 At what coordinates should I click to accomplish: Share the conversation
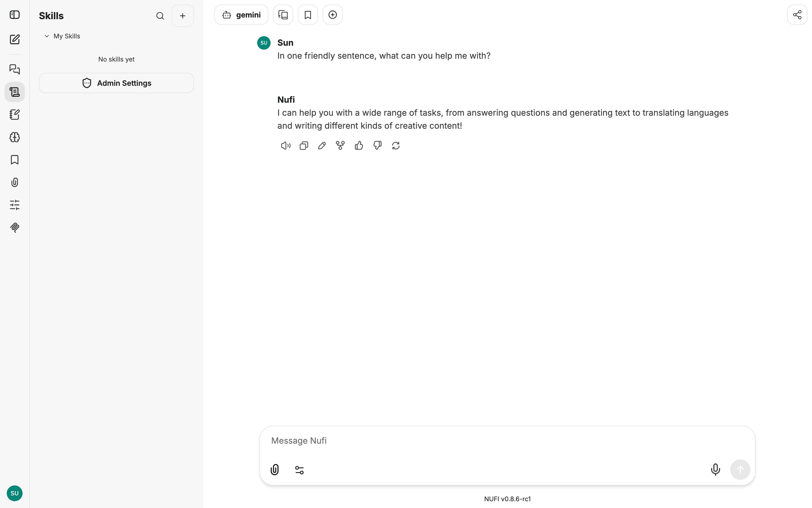pyautogui.click(x=797, y=15)
